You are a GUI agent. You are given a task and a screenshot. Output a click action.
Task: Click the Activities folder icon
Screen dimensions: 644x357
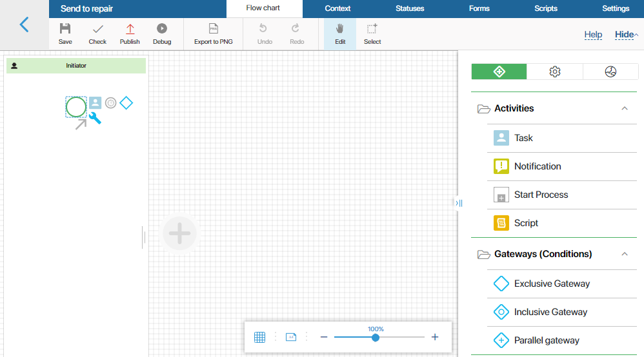coord(483,109)
